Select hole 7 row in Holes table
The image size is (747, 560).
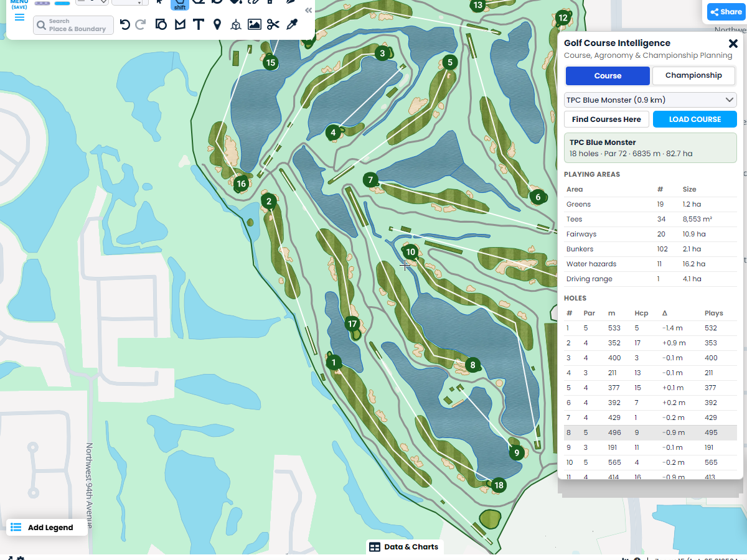click(651, 418)
